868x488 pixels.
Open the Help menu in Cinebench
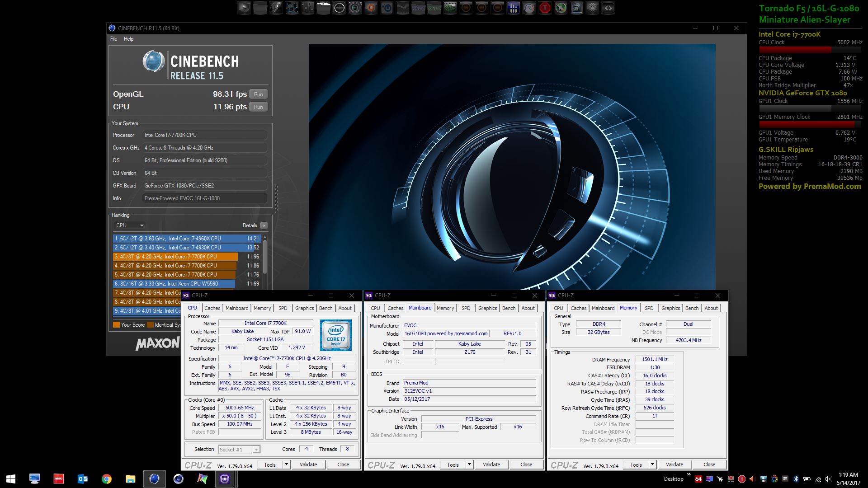[129, 39]
